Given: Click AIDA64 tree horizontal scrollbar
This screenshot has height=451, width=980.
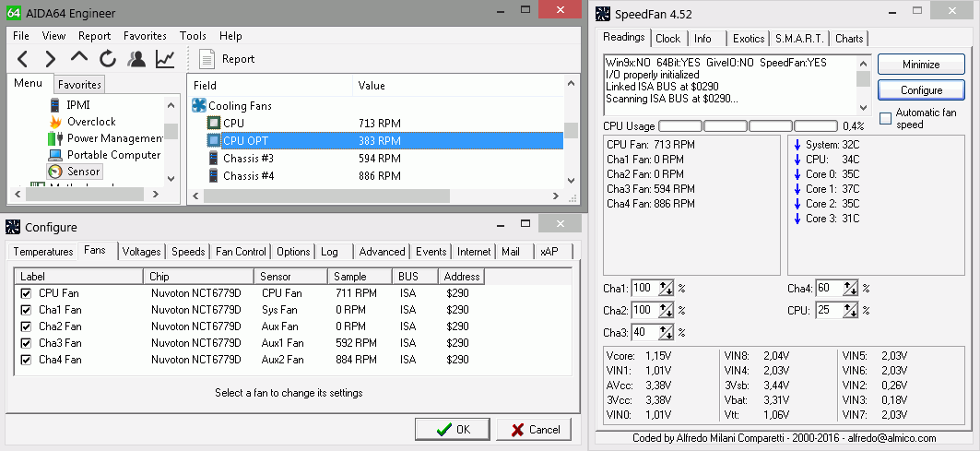Looking at the screenshot, I should point(85,196).
